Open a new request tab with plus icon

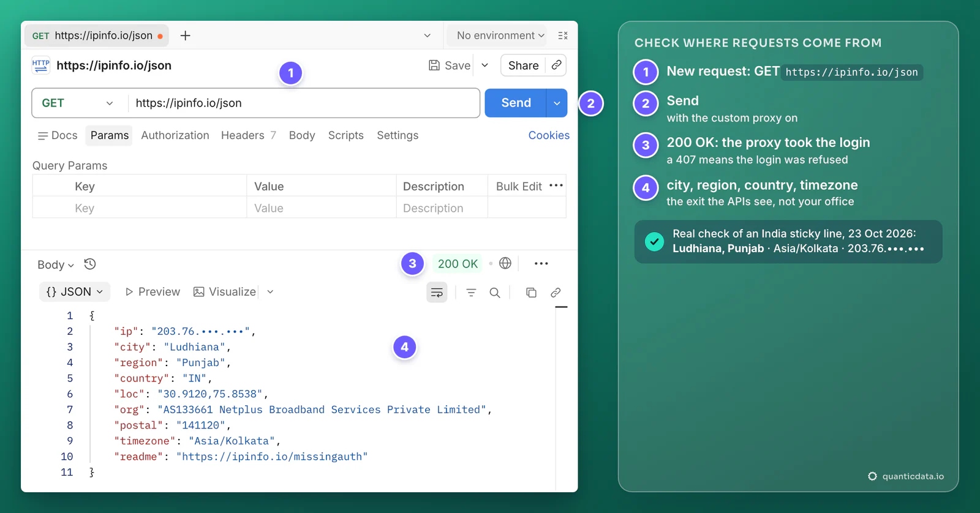[185, 36]
